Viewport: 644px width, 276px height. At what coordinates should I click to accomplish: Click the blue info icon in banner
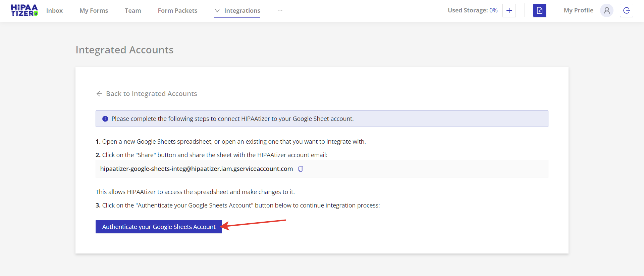pos(105,119)
